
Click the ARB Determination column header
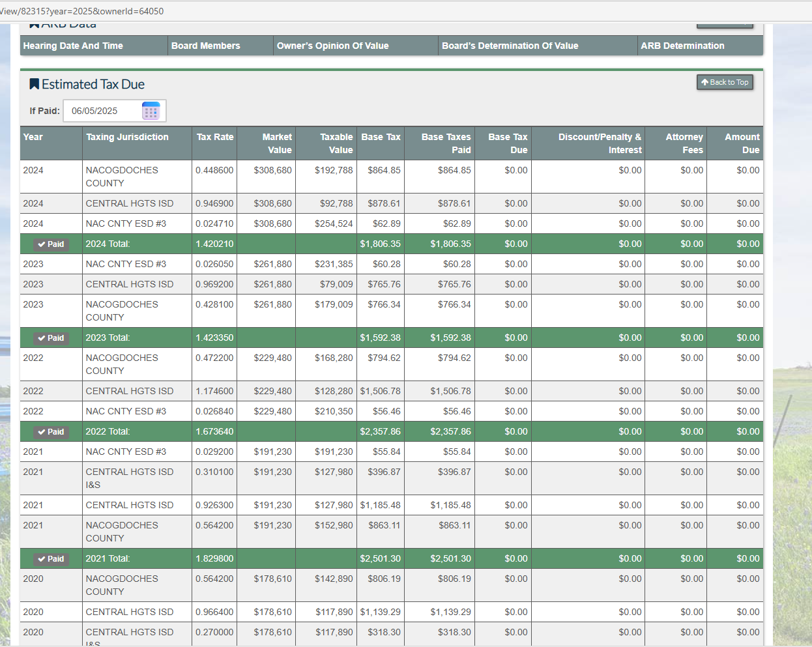[x=682, y=46]
